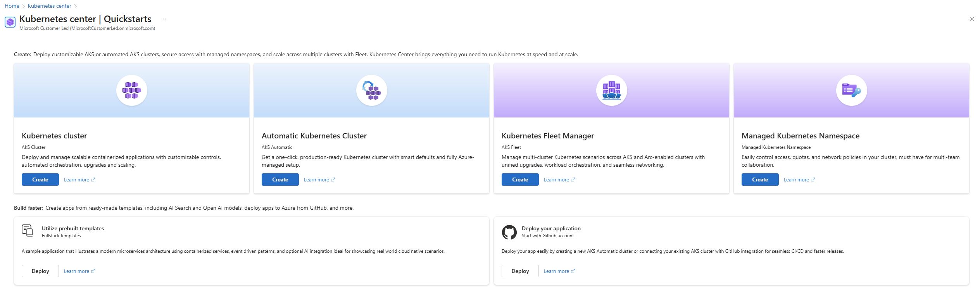Click the prebuilt templates icon

tap(27, 231)
